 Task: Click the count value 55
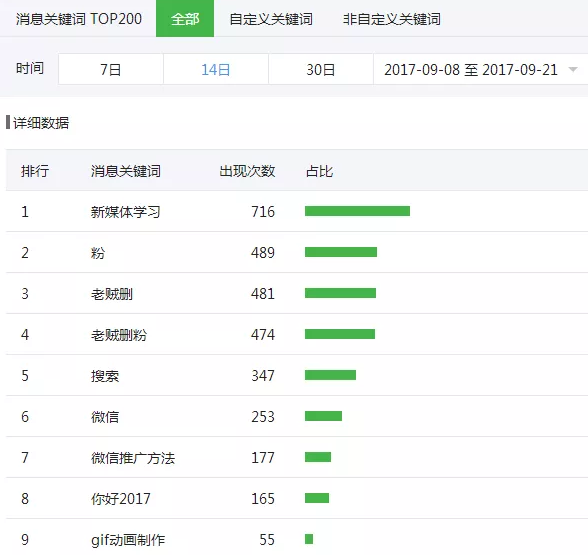[x=267, y=540]
